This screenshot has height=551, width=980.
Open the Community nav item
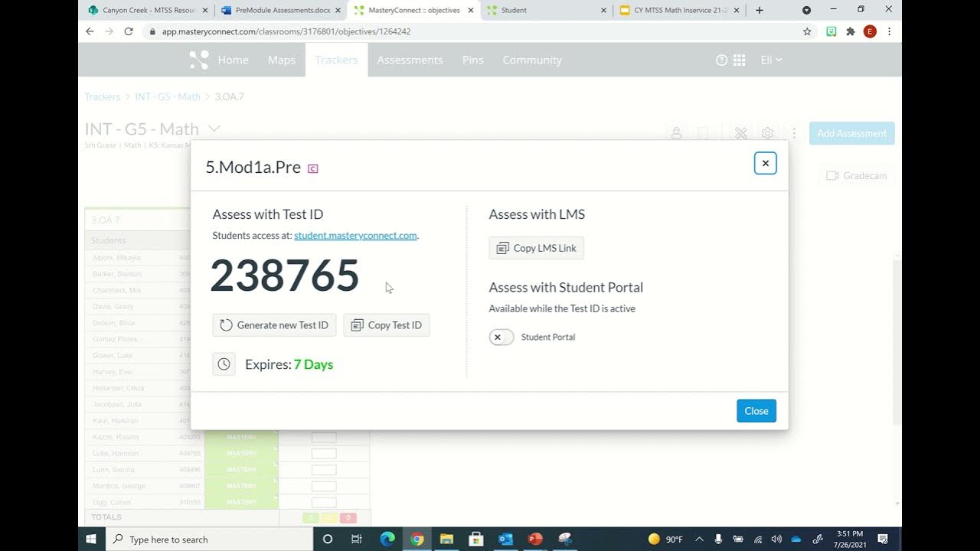pyautogui.click(x=532, y=60)
